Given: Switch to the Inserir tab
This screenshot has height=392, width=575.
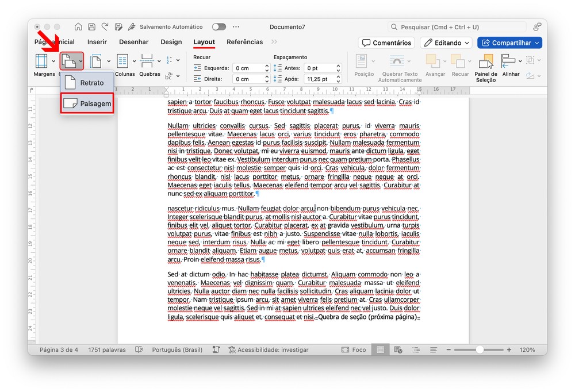Looking at the screenshot, I should click(x=97, y=42).
